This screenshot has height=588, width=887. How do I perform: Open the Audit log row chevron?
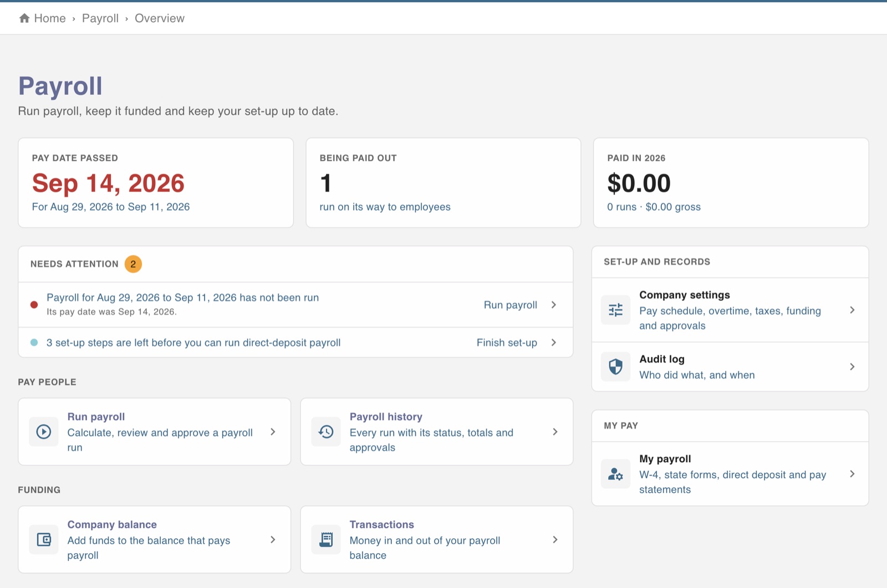(x=852, y=366)
